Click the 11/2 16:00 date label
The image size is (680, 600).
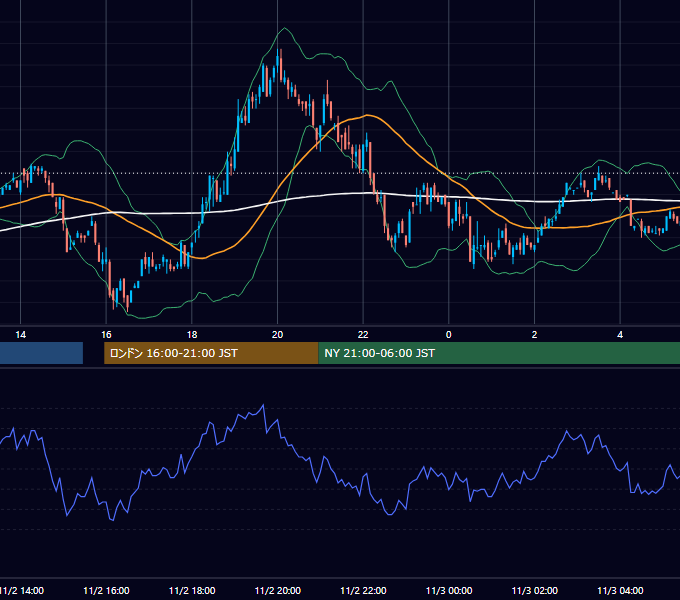click(106, 591)
